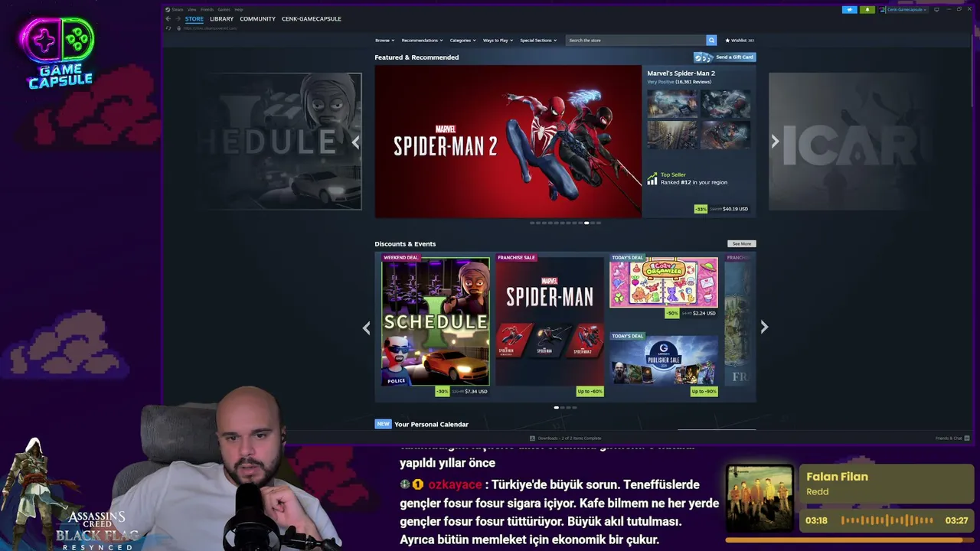
Task: Switch to the COMMUNITY tab
Action: (257, 18)
